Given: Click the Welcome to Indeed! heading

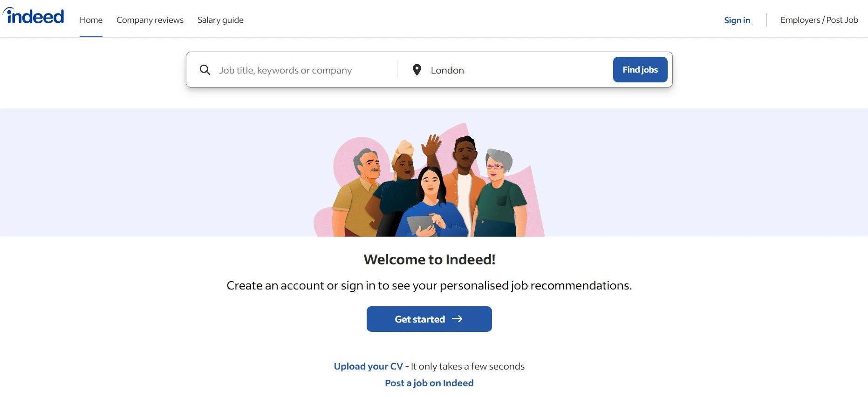Looking at the screenshot, I should point(429,259).
